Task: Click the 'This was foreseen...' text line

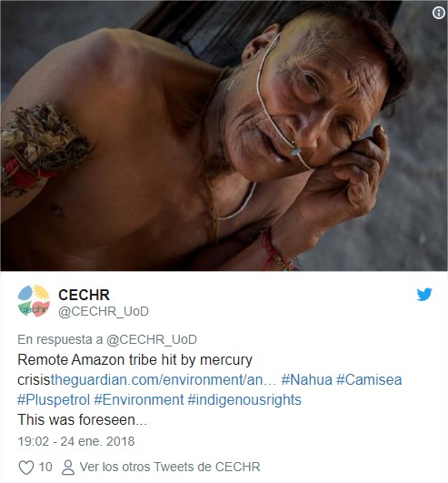Action: [x=82, y=419]
